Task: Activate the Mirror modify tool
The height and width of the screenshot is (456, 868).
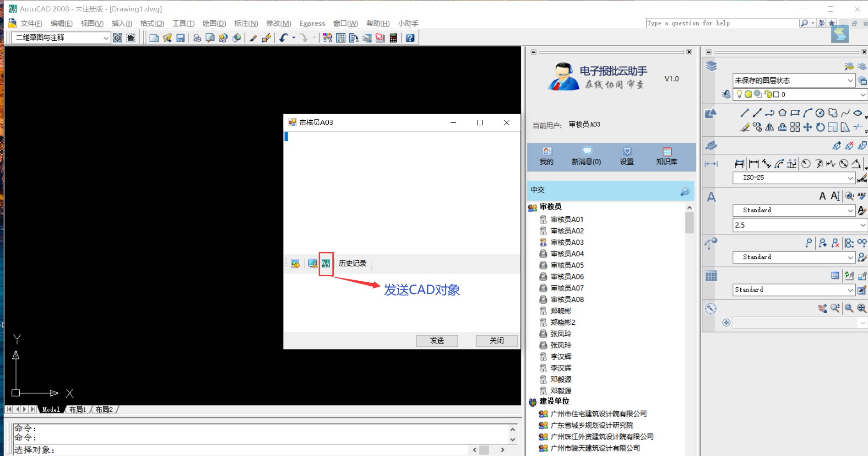Action: click(x=770, y=127)
